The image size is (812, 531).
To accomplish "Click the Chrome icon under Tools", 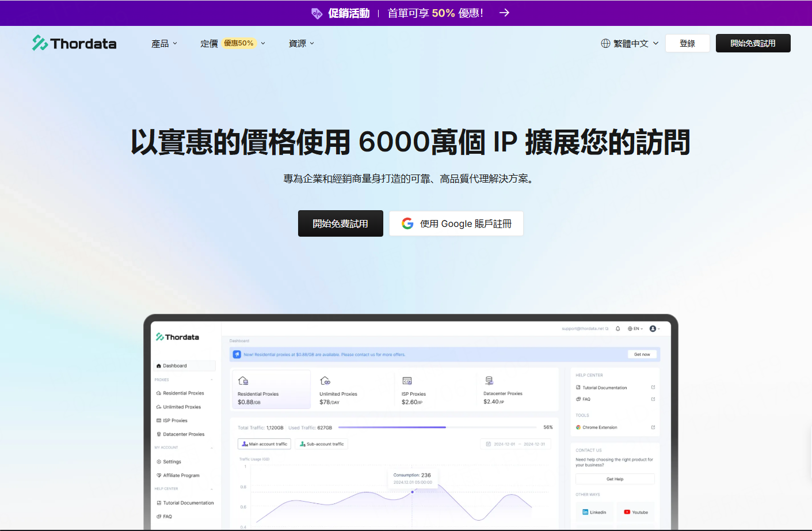I will pyautogui.click(x=578, y=427).
